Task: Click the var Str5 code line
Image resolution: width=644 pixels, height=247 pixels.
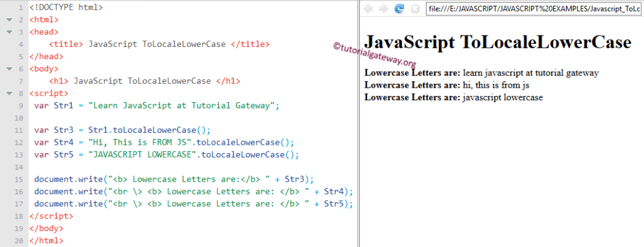Action: click(167, 155)
